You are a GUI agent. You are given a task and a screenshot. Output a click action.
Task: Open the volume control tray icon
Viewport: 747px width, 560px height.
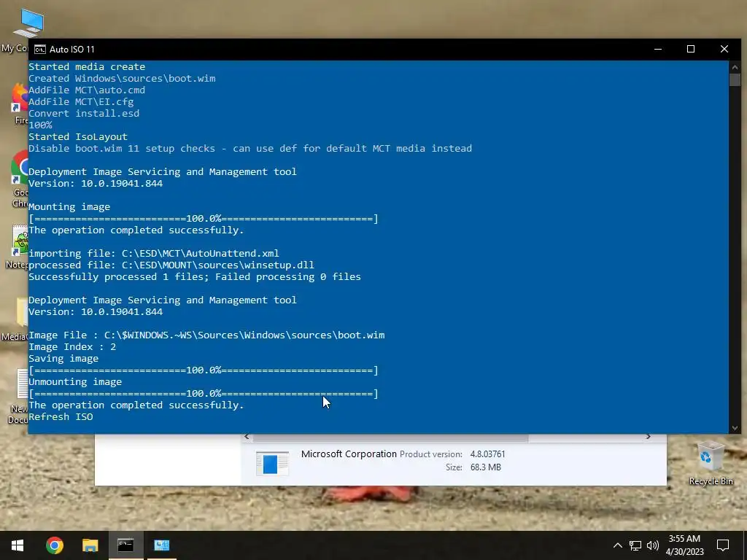coord(653,545)
